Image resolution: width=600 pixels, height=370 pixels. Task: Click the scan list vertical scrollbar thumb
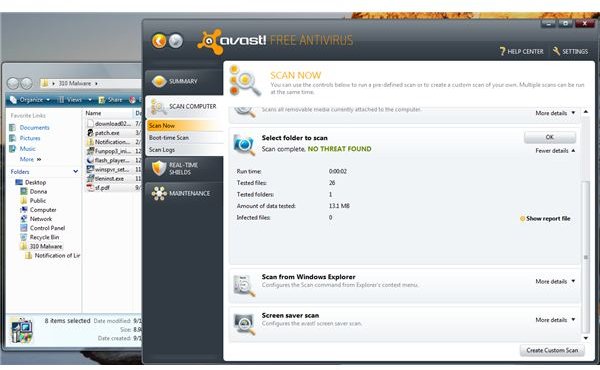pos(585,256)
